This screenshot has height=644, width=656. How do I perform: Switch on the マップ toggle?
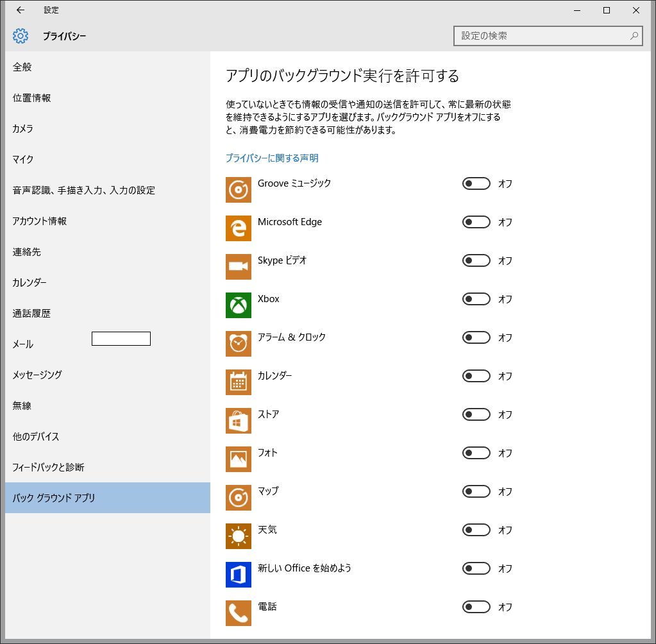[x=476, y=492]
